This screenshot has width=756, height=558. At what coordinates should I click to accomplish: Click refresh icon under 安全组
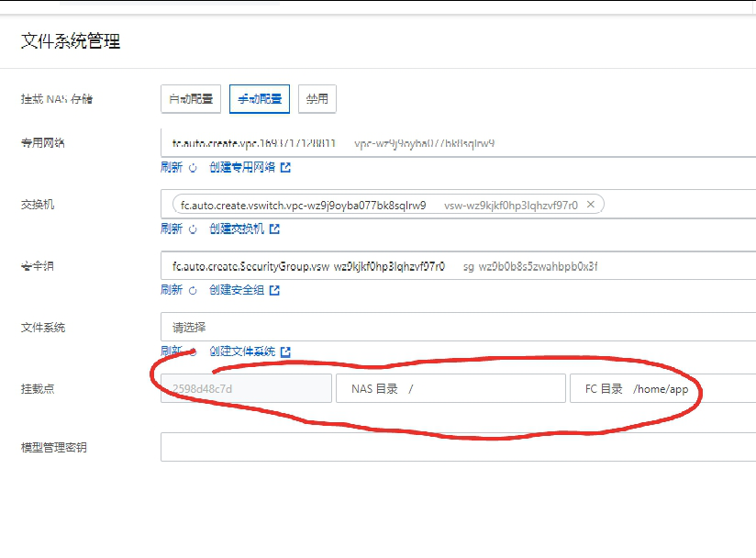193,290
